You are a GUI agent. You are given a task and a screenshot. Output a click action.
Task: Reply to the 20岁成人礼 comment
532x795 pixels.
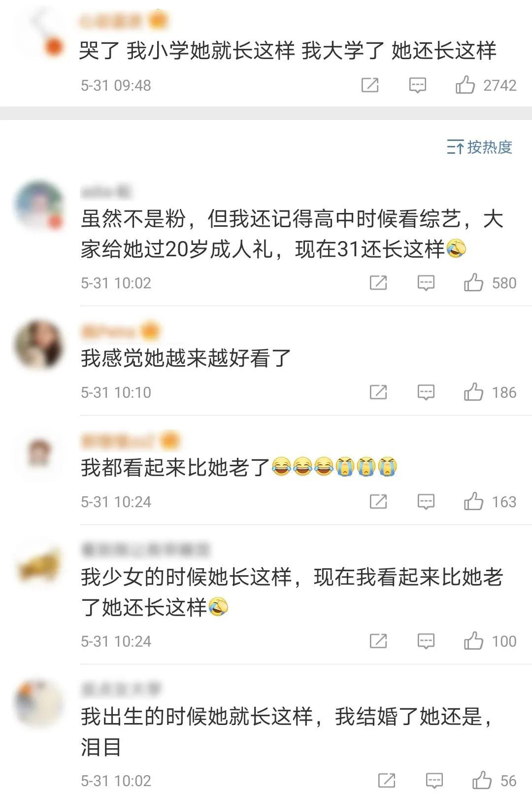coord(426,283)
